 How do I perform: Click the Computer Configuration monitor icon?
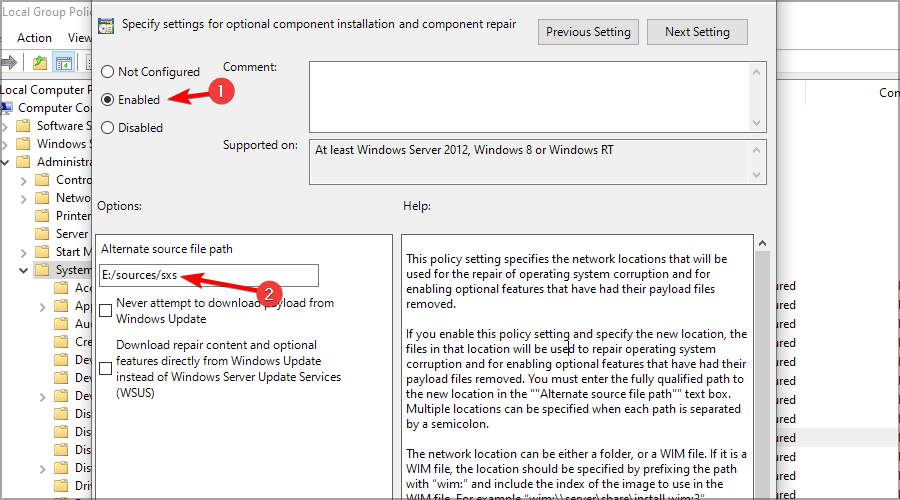[x=7, y=107]
